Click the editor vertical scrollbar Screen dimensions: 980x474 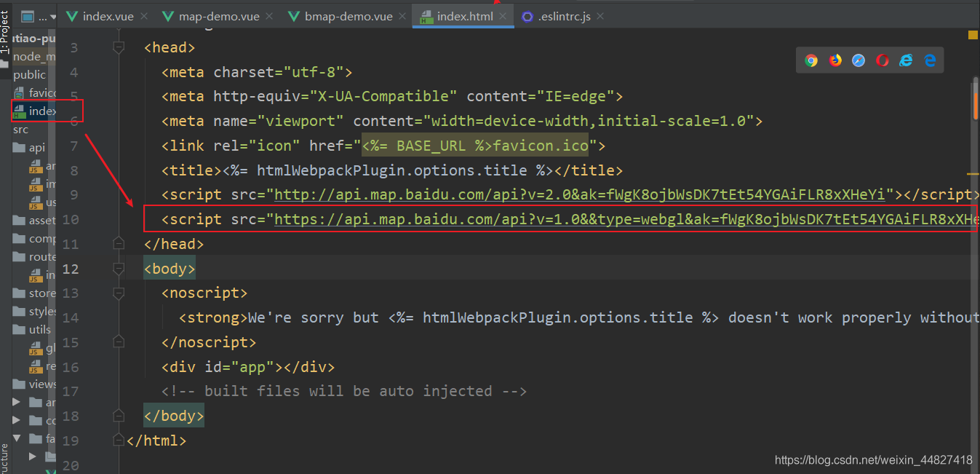[x=976, y=99]
